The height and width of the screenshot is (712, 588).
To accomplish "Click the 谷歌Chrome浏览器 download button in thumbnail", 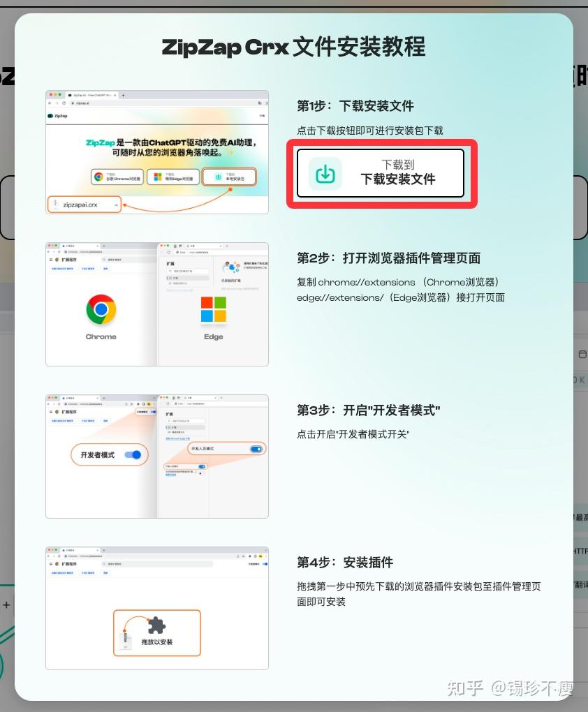I will click(117, 177).
